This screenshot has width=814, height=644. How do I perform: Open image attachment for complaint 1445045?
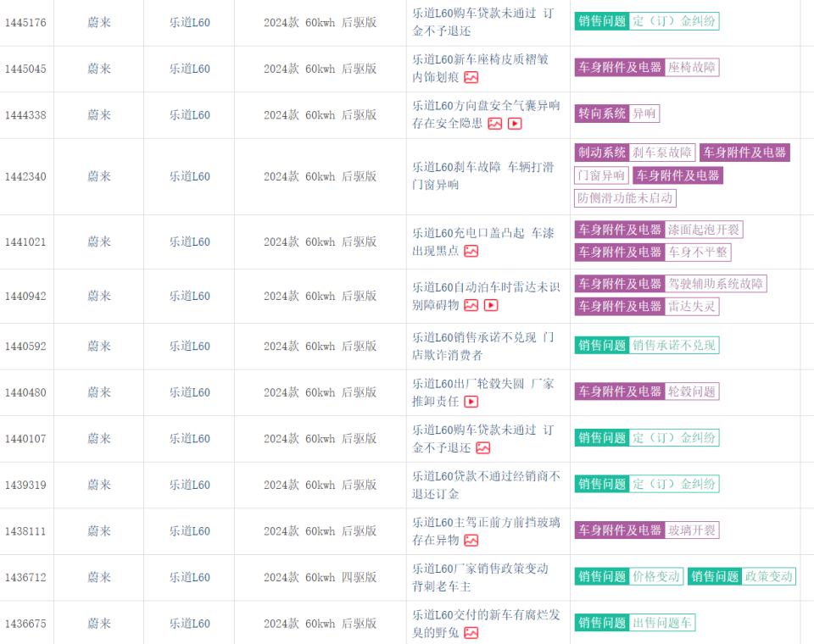point(471,77)
